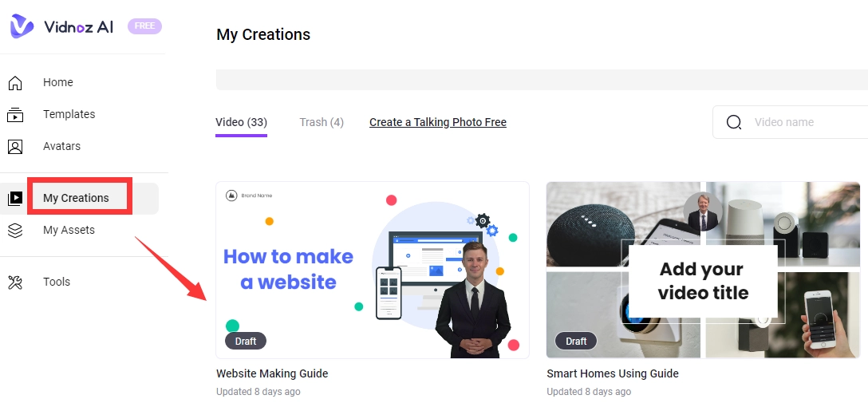
Task: Switch to the Trash (4) tab
Action: (x=322, y=122)
